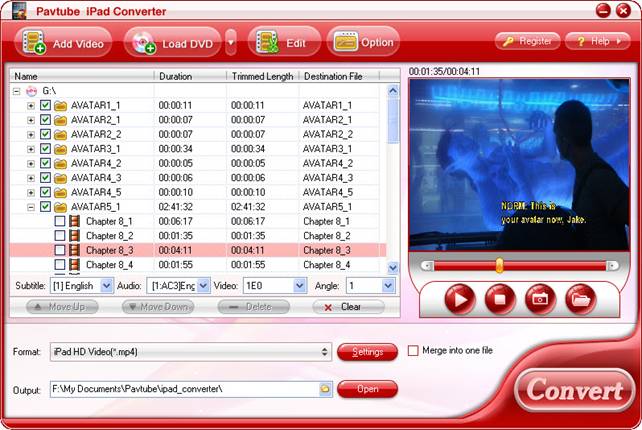Screen dimensions: 642x430
Task: Uncheck the AVATAR4_2 checkbox
Action: click(x=45, y=163)
